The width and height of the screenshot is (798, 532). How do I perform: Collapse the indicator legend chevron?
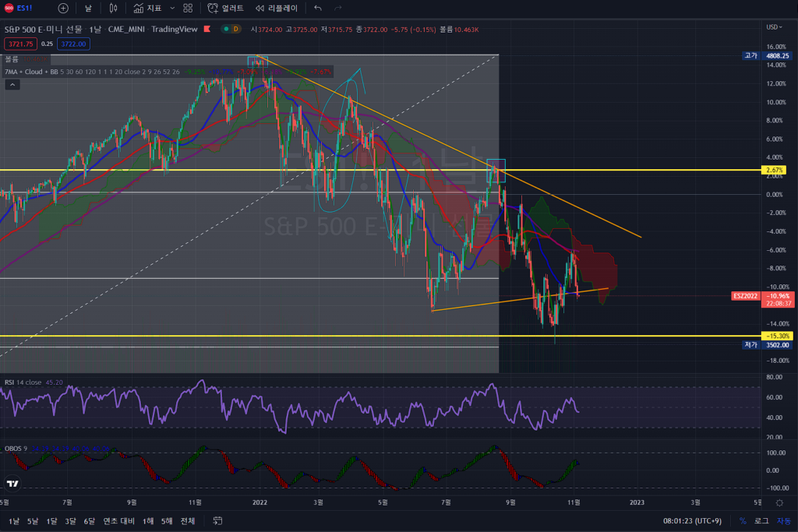coord(12,85)
